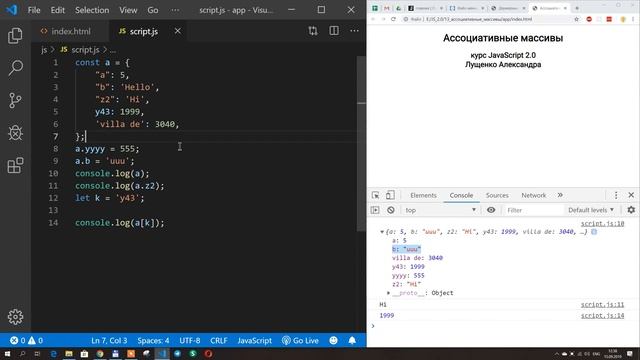Split the editor to the right
This screenshot has height=360, width=640.
[x=334, y=31]
